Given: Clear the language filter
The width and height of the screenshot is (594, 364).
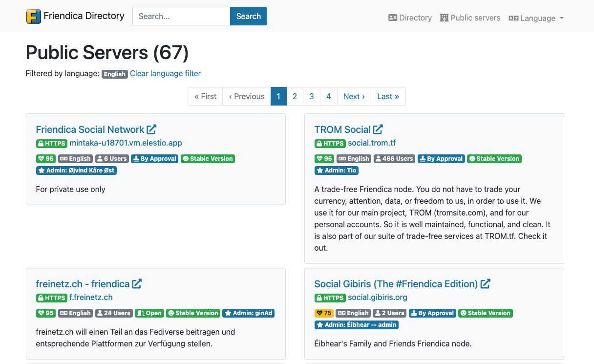Looking at the screenshot, I should click(x=165, y=74).
